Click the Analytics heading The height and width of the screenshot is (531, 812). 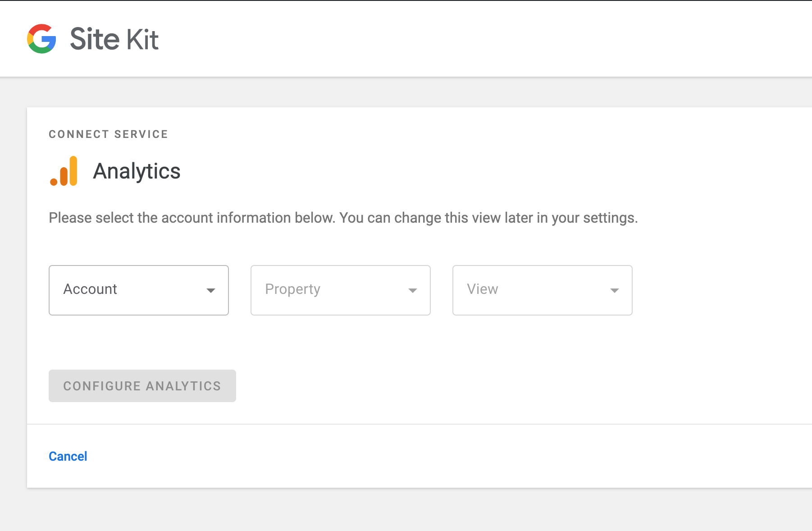[137, 171]
